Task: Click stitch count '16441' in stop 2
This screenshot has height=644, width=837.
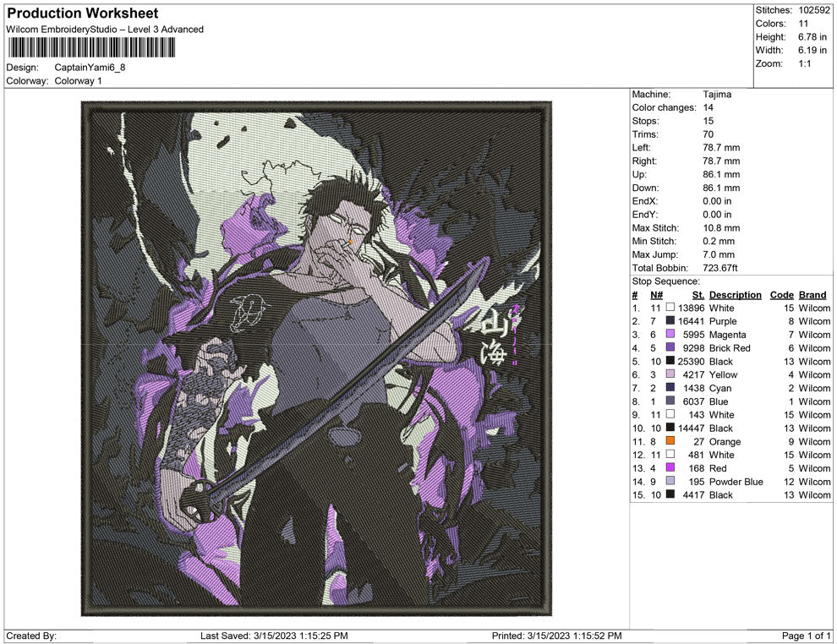Action: click(691, 321)
